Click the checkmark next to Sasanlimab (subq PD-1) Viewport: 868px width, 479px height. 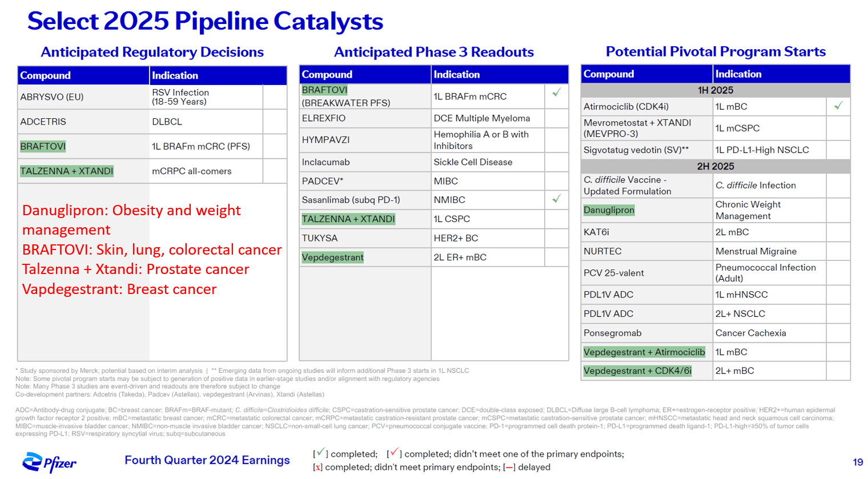(x=556, y=199)
